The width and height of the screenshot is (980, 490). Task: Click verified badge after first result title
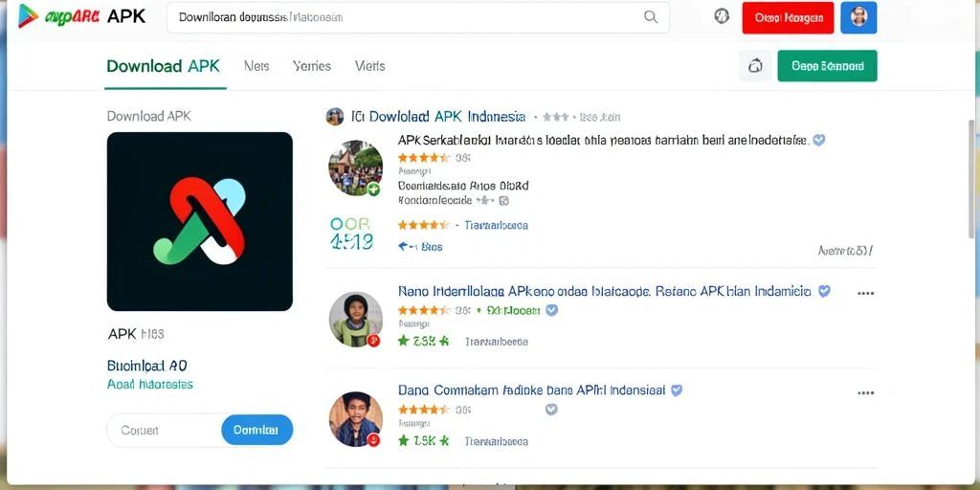point(819,140)
